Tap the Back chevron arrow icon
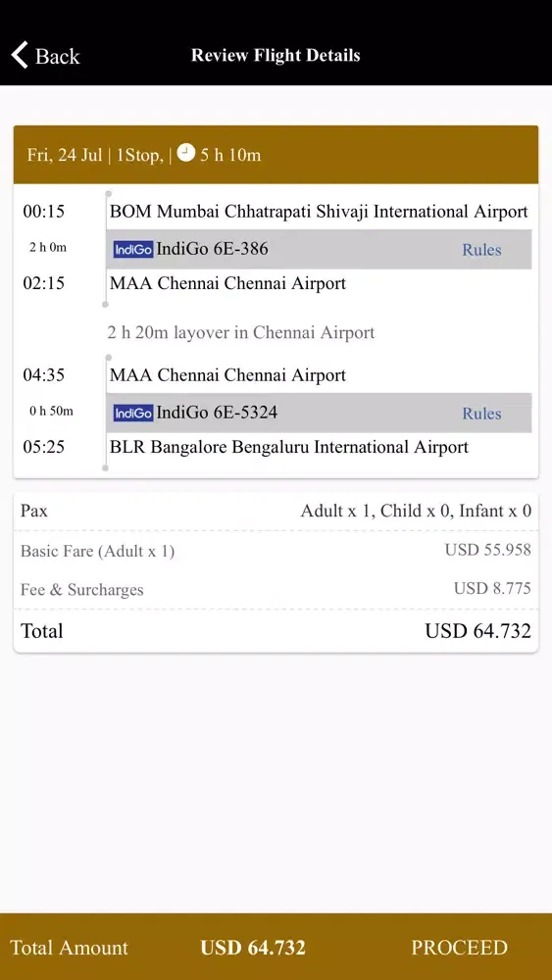The image size is (552, 980). tap(20, 55)
